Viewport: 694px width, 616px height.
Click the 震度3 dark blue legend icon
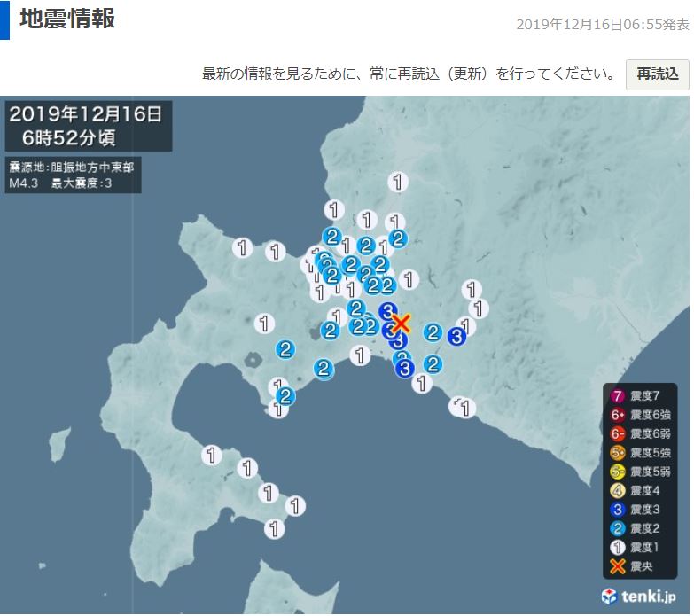619,509
